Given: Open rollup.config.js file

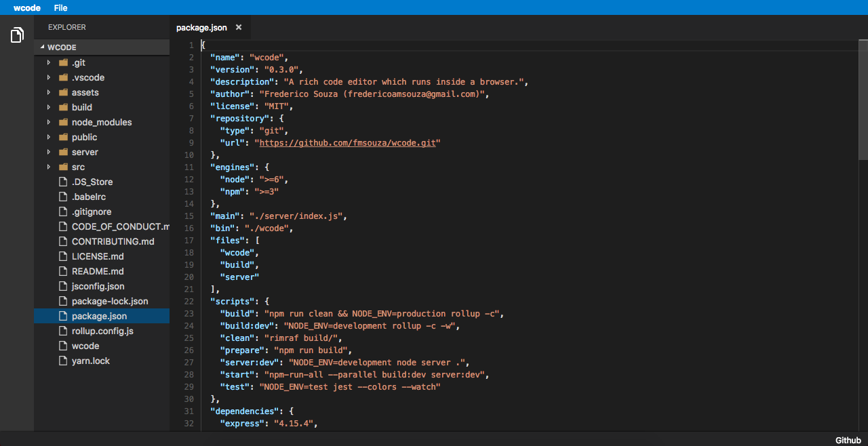Looking at the screenshot, I should [102, 331].
